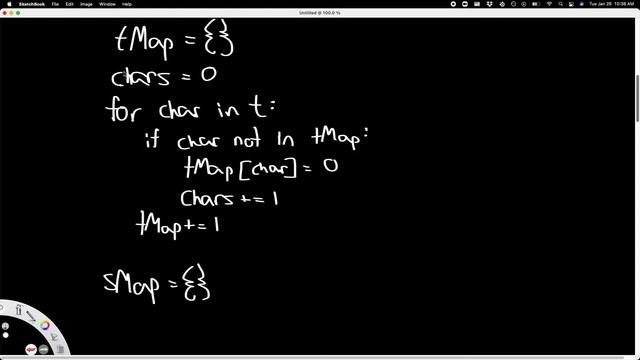Screen dimensions: 640x360
Task: Open the Brushes pencil icon in lagoon
Action: click(x=31, y=316)
